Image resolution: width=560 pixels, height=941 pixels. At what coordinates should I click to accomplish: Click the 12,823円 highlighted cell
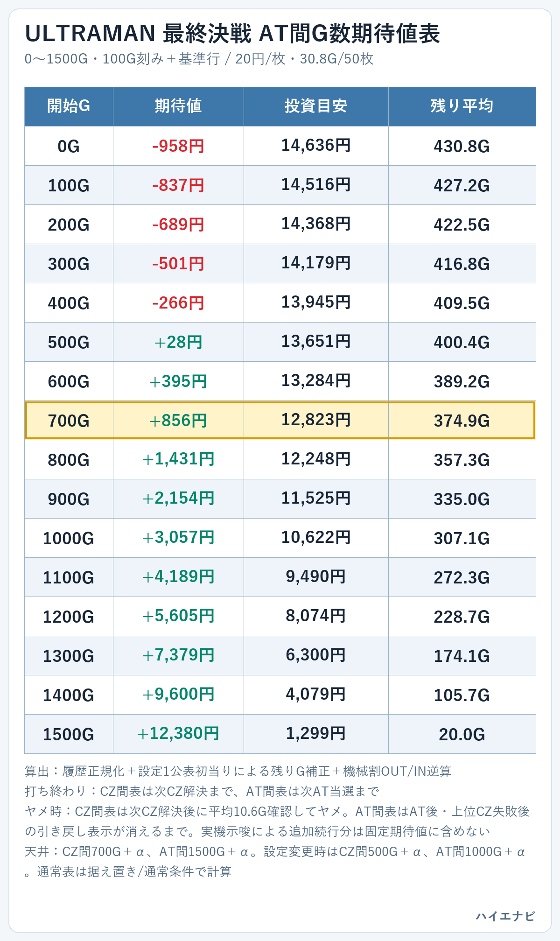click(316, 421)
